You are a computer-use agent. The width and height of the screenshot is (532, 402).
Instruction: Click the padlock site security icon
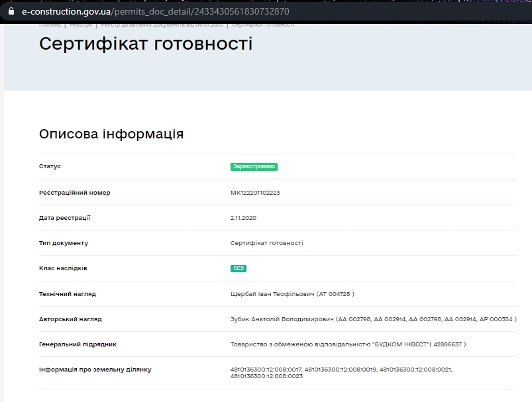(x=11, y=11)
